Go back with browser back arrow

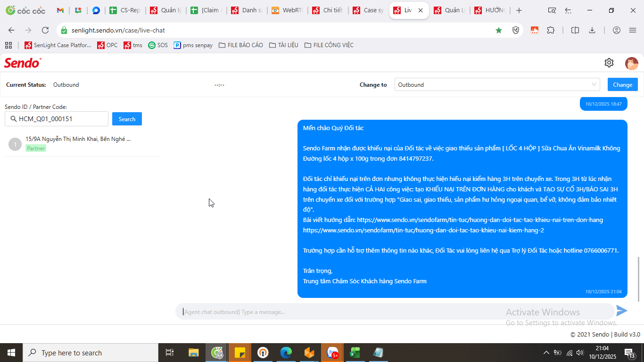coord(11,30)
